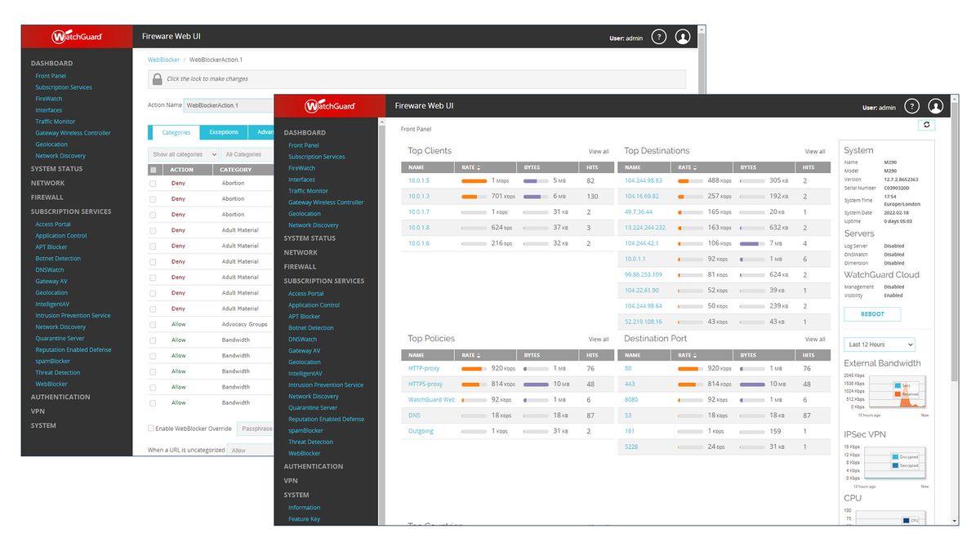
Task: Click View all for Top Clients
Action: [599, 151]
